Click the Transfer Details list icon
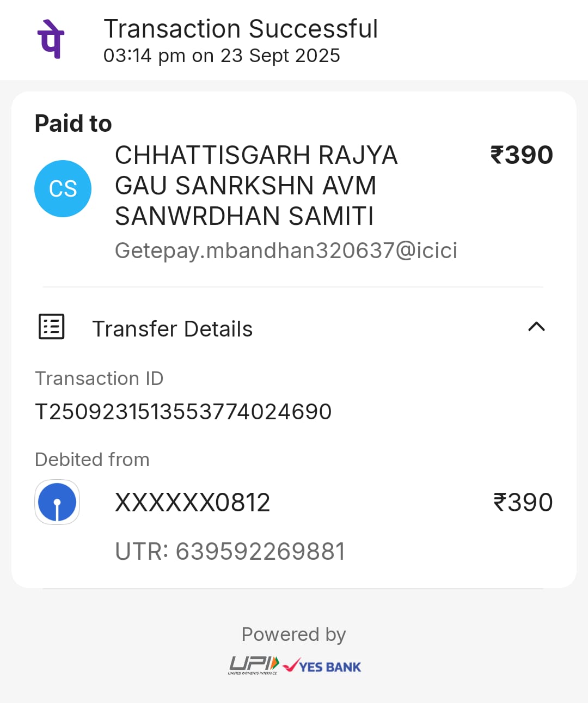 click(x=52, y=327)
